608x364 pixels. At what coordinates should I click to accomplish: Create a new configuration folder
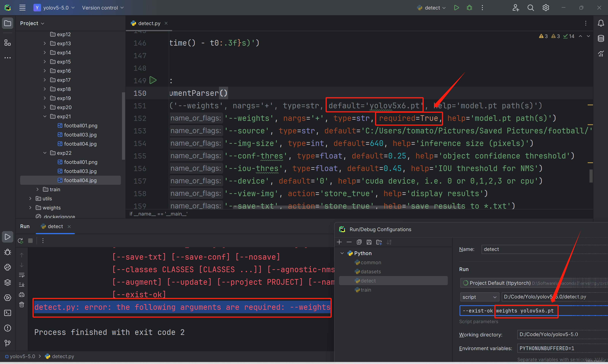(379, 242)
